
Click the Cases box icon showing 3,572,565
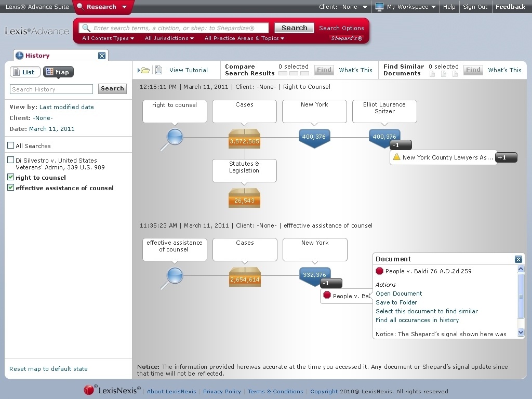click(244, 139)
